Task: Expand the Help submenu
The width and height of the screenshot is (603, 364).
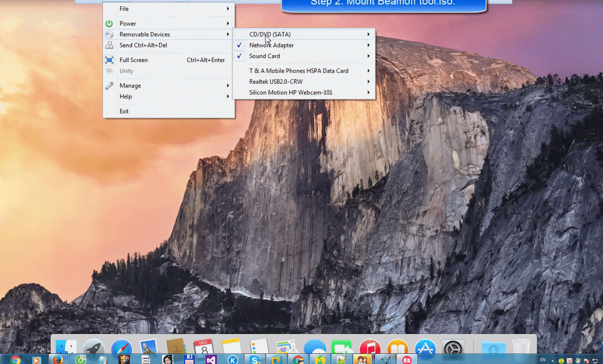Action: coord(169,97)
